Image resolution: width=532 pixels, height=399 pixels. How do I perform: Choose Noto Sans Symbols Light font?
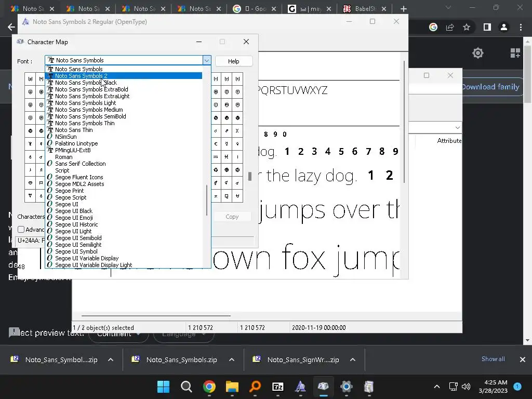[x=124, y=103]
